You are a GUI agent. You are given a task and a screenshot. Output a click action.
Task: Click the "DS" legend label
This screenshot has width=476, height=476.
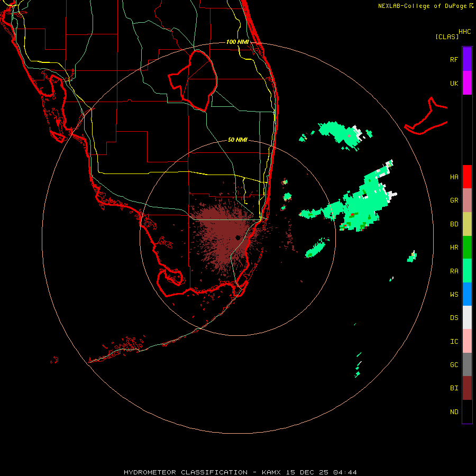(454, 318)
